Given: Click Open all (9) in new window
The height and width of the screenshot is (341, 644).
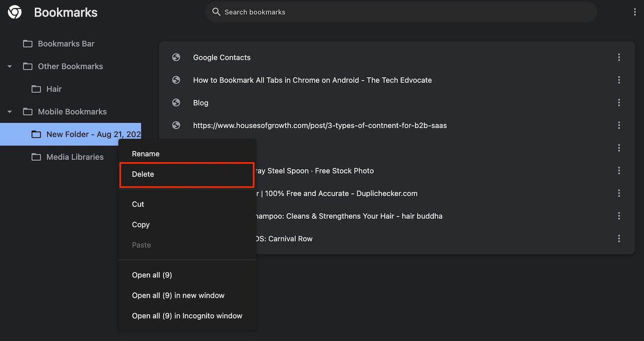Looking at the screenshot, I should click(178, 295).
